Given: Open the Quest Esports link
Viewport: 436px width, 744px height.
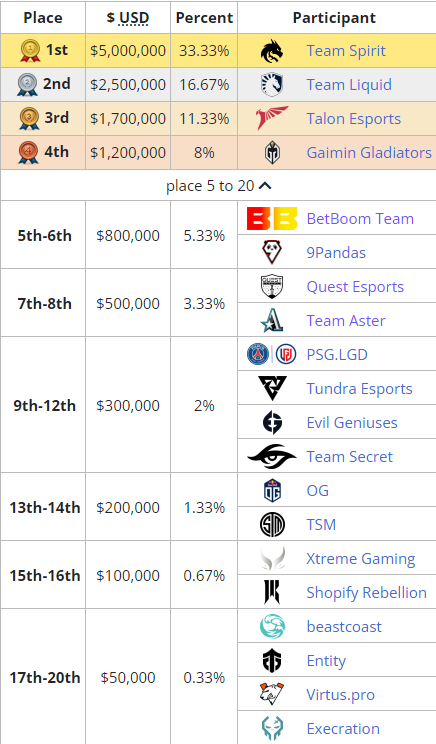Looking at the screenshot, I should click(355, 287).
